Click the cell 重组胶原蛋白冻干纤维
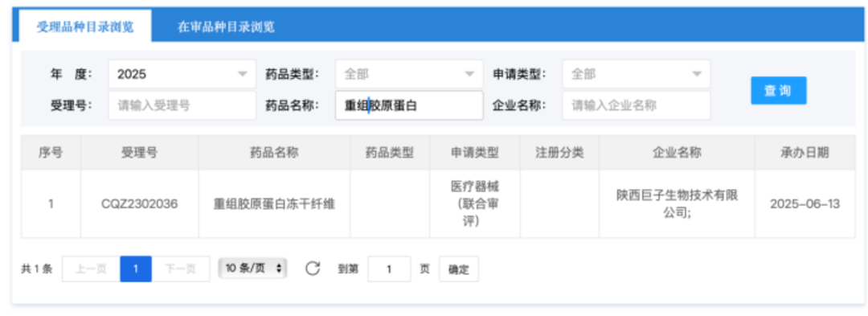The height and width of the screenshot is (316, 868). [274, 203]
